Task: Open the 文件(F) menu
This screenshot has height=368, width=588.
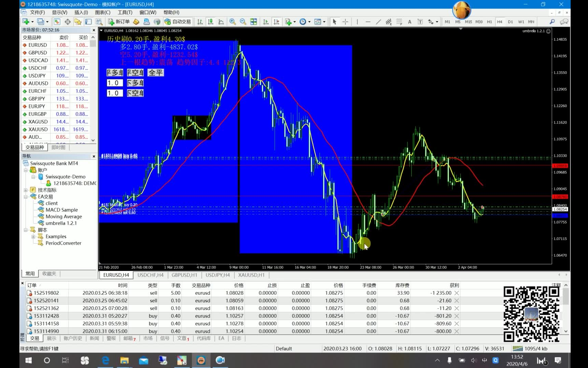Action: (x=37, y=12)
